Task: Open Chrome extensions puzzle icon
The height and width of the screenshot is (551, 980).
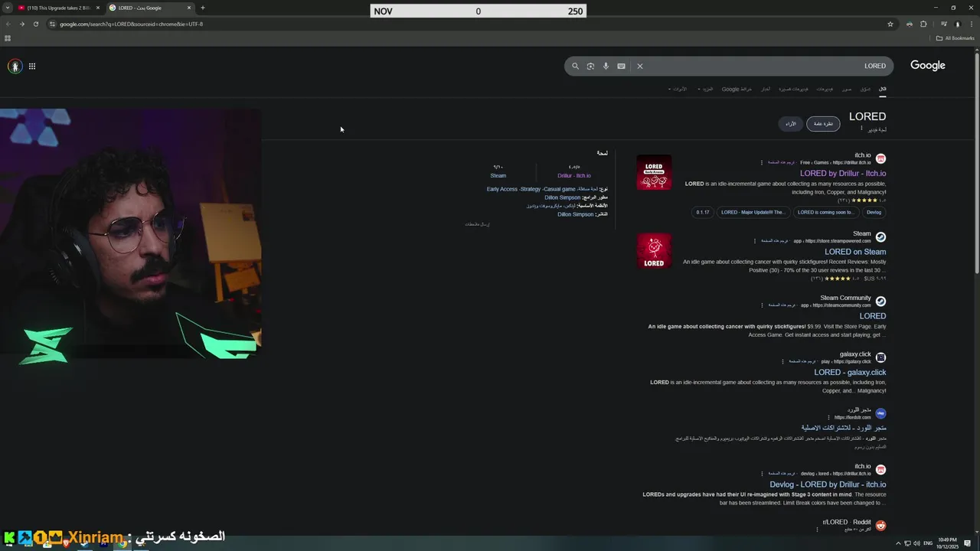Action: [923, 24]
